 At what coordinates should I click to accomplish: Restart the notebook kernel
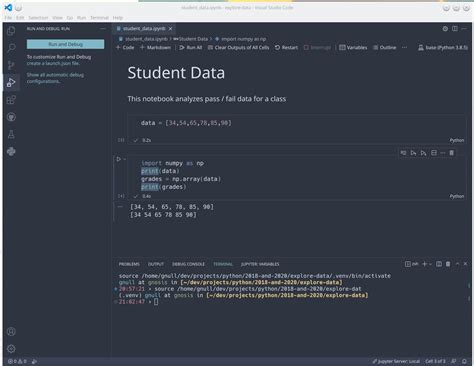click(x=286, y=47)
